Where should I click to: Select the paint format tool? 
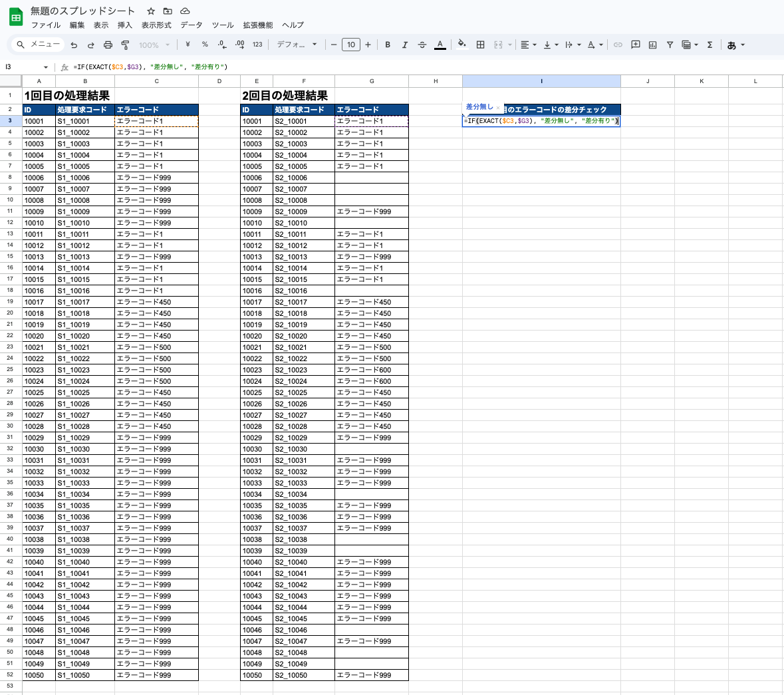pos(125,45)
